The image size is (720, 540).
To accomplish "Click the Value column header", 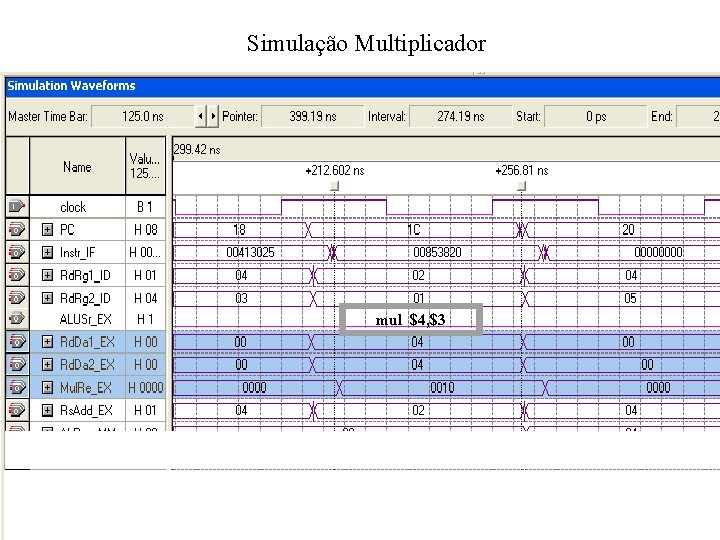I will coord(145,166).
